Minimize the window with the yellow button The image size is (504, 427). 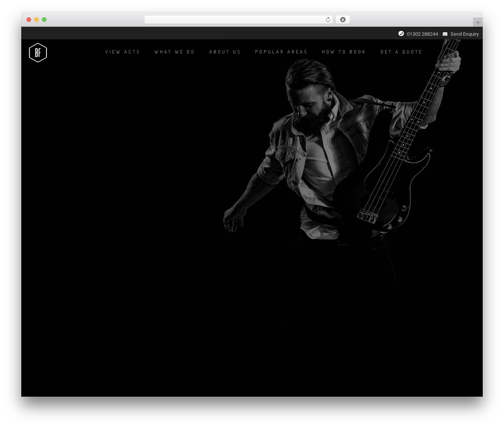tap(37, 20)
